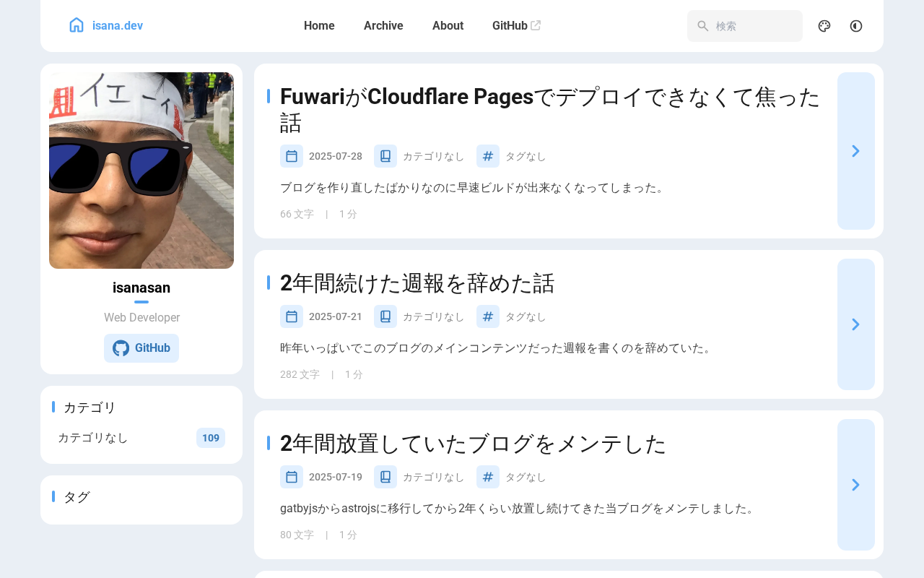Viewport: 924px width, 578px height.
Task: Open the ブログをメンテした post via chevron arrow
Action: coord(856,485)
